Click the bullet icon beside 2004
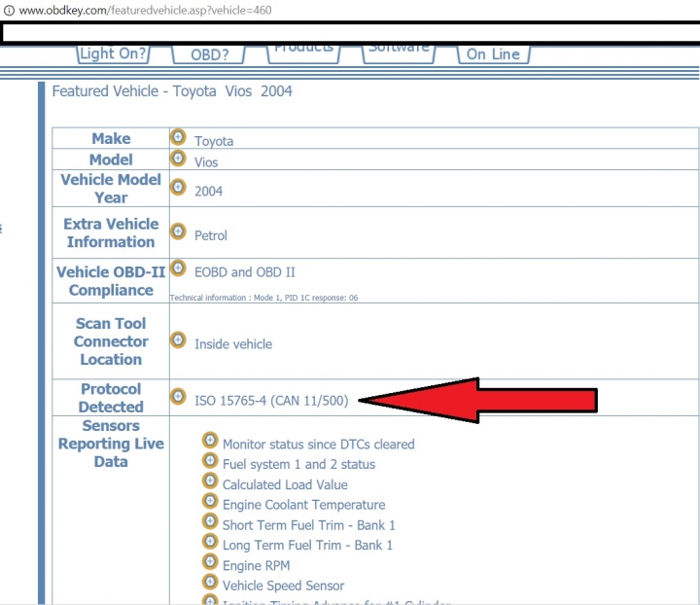This screenshot has width=700, height=605. (x=178, y=187)
